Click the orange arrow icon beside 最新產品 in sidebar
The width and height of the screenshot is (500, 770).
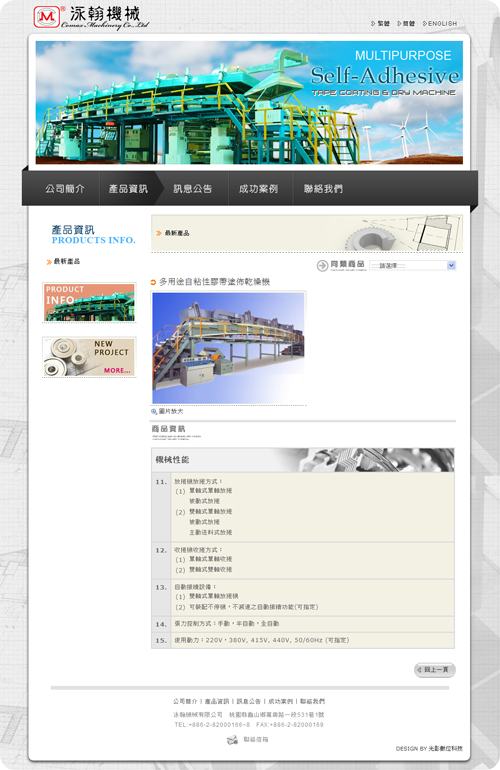[49, 262]
